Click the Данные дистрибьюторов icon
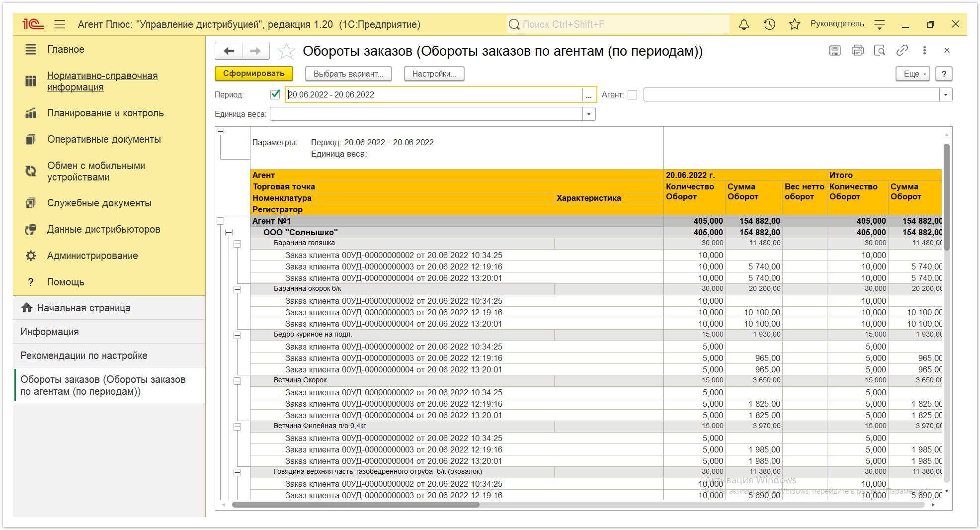This screenshot has width=980, height=530. pyautogui.click(x=31, y=229)
